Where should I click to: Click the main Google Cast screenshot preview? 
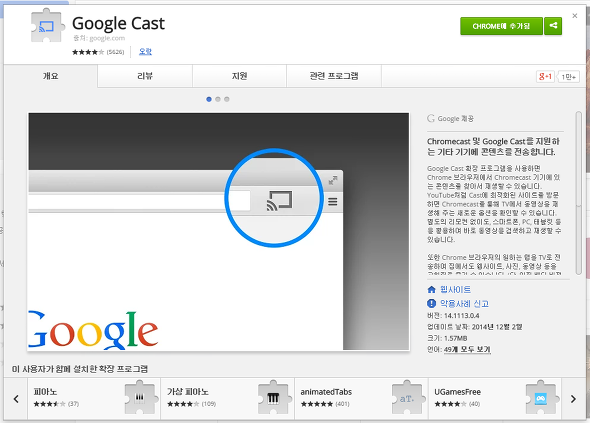[219, 231]
